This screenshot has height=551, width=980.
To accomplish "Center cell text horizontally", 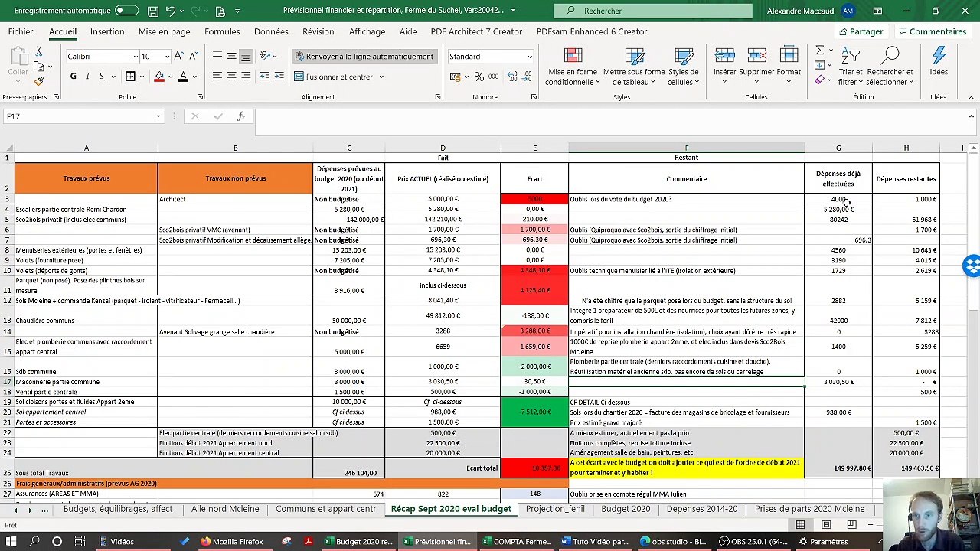I will pyautogui.click(x=231, y=77).
